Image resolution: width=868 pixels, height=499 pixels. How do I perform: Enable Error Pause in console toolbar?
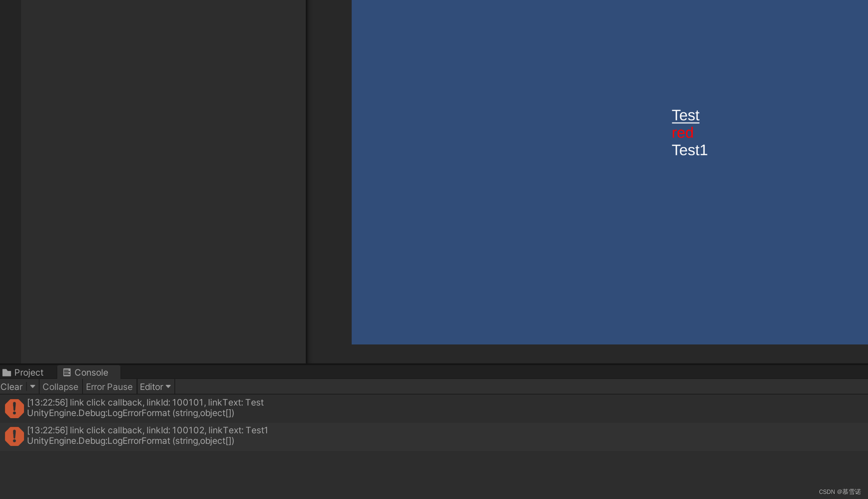(x=109, y=386)
